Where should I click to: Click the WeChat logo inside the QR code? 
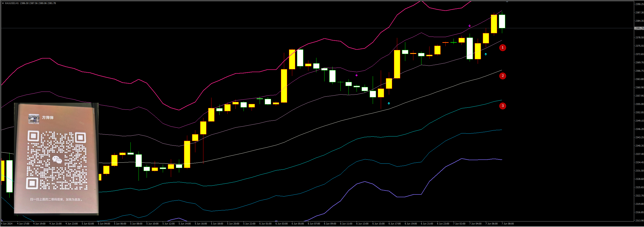click(x=57, y=160)
